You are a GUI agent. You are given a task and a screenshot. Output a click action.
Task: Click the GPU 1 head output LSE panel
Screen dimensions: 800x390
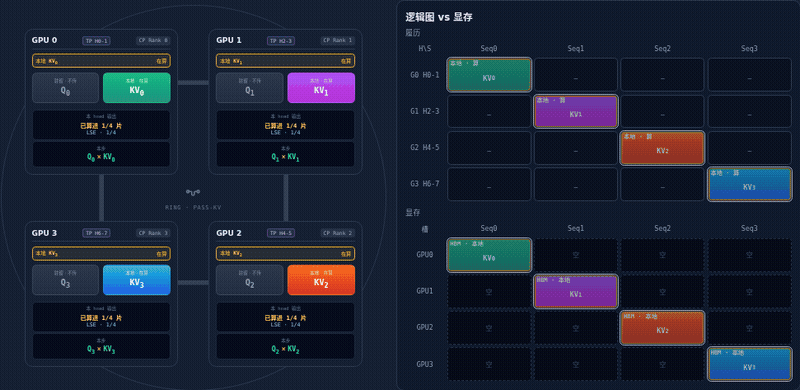pyautogui.click(x=286, y=125)
